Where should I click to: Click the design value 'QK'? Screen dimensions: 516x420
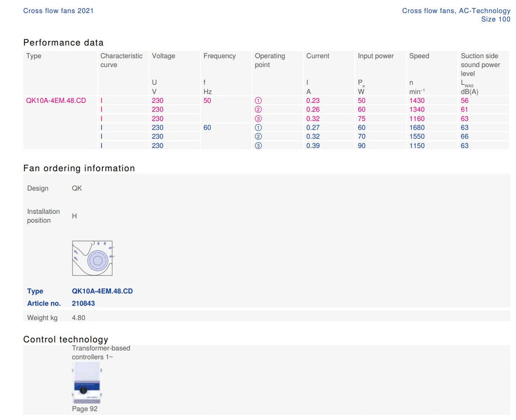pos(77,188)
